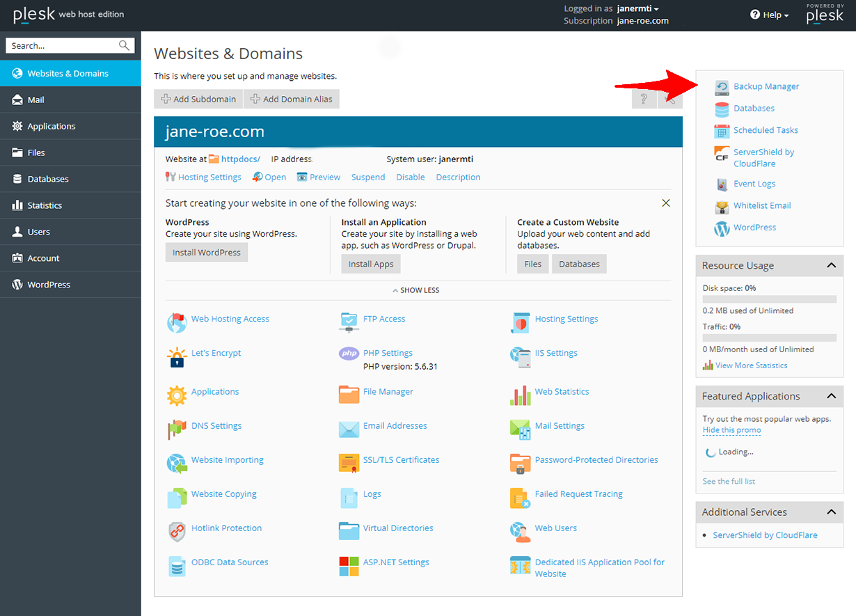Click the Install WordPress button
The width and height of the screenshot is (856, 616).
pos(207,253)
